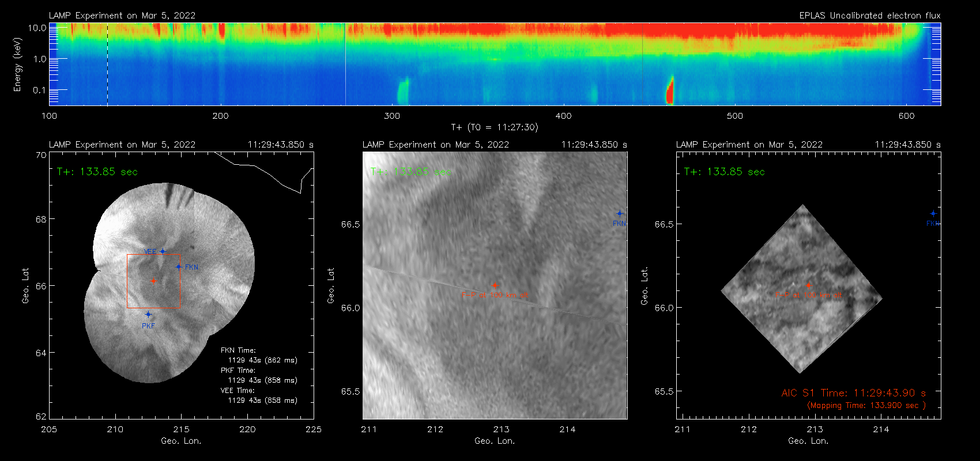
Task: Click the 300 tick on the spectrogram time axis
Action: point(392,116)
